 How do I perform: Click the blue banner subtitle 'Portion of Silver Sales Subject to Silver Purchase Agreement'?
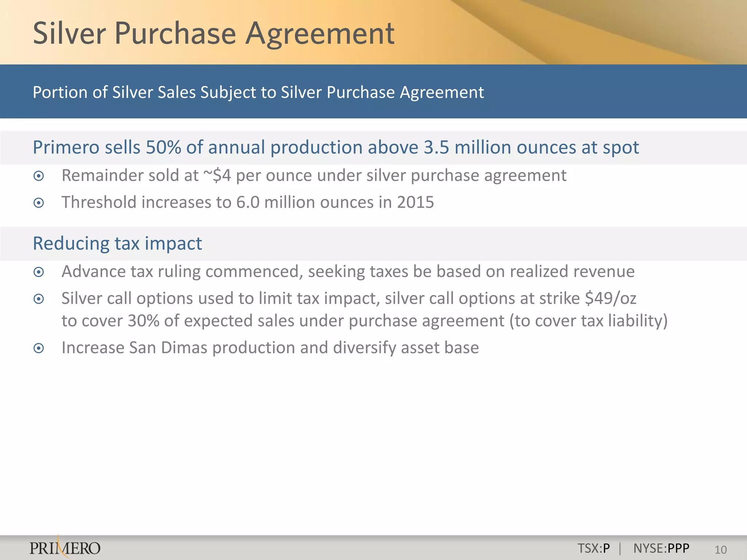click(x=258, y=92)
